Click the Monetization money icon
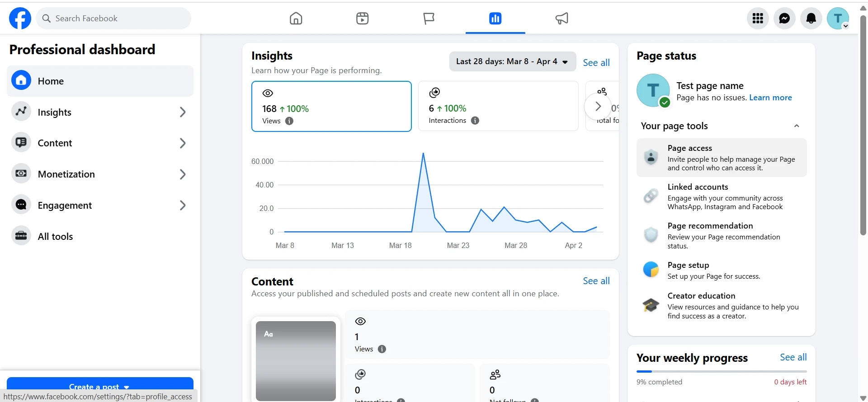Image resolution: width=868 pixels, height=402 pixels. 21,173
